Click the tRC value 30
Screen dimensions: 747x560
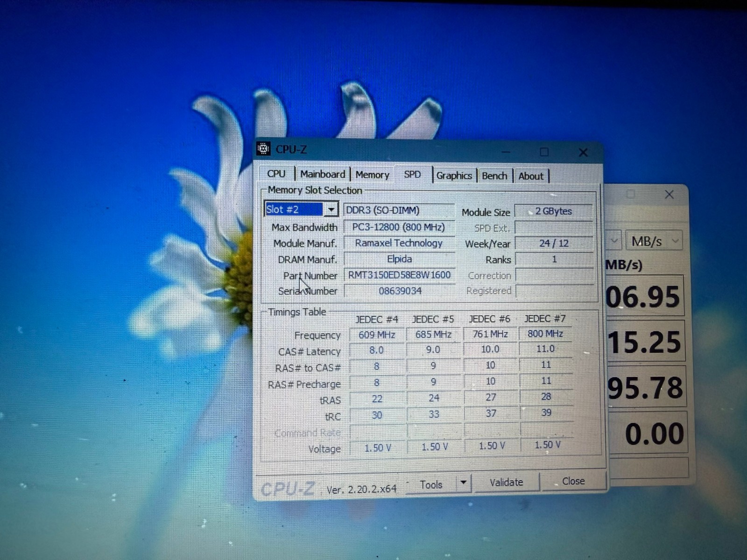(x=377, y=415)
